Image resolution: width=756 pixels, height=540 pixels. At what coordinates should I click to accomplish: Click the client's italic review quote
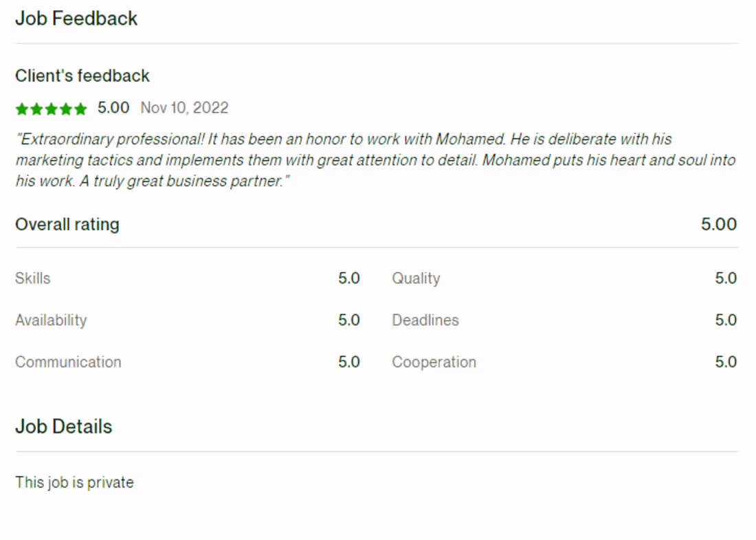pyautogui.click(x=375, y=161)
